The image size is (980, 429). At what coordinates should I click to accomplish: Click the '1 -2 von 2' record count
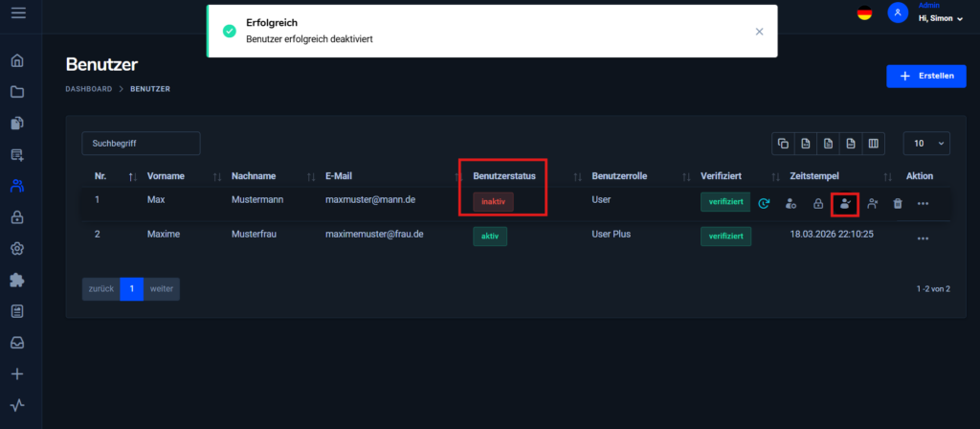pyautogui.click(x=933, y=289)
